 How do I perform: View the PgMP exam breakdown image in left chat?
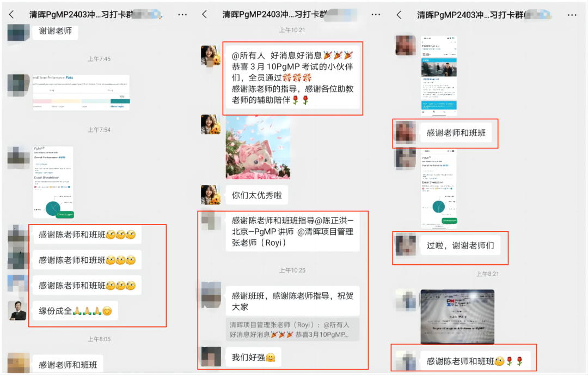(x=53, y=182)
